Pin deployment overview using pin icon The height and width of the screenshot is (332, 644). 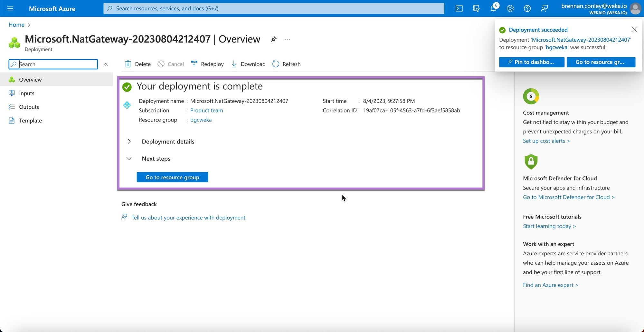click(x=274, y=39)
